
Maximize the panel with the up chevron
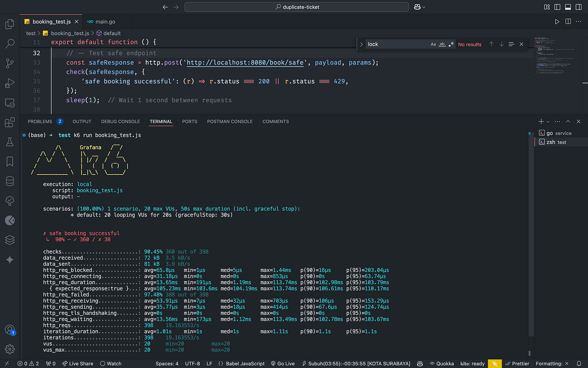pos(568,122)
